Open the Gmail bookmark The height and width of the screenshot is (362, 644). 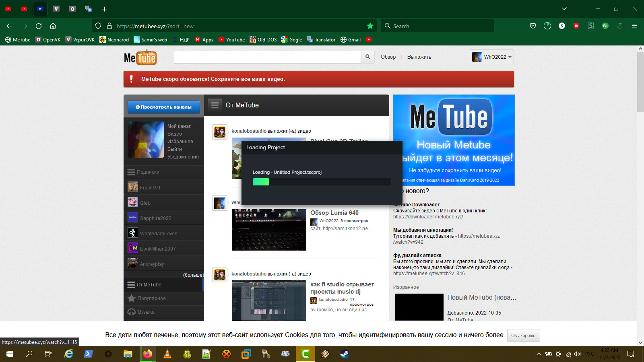(351, 40)
